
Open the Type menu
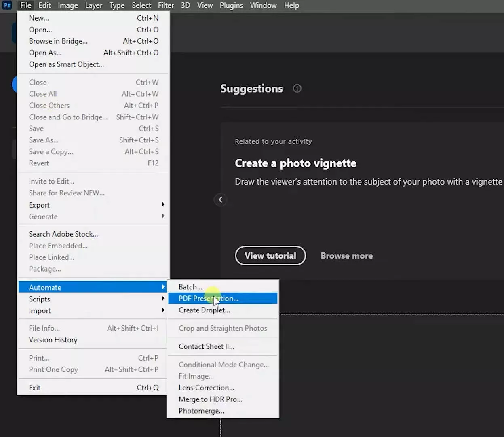click(x=117, y=5)
